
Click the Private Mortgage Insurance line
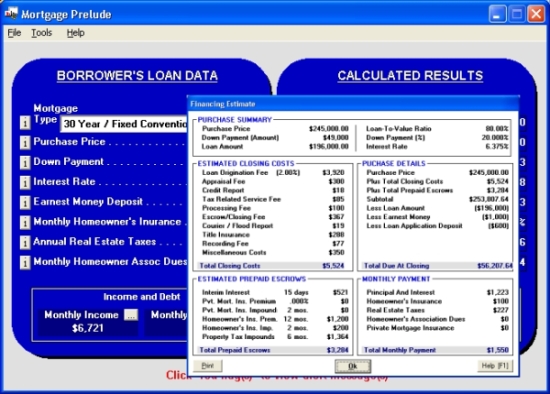click(437, 328)
